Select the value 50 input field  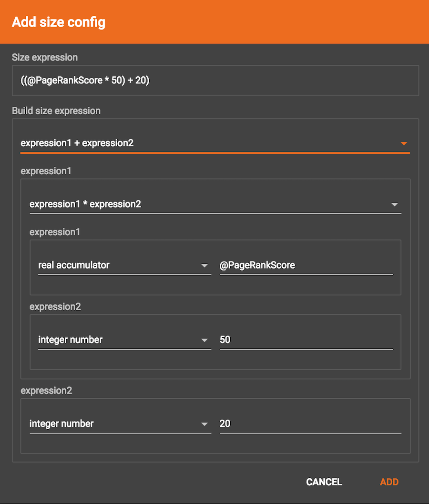pos(305,339)
